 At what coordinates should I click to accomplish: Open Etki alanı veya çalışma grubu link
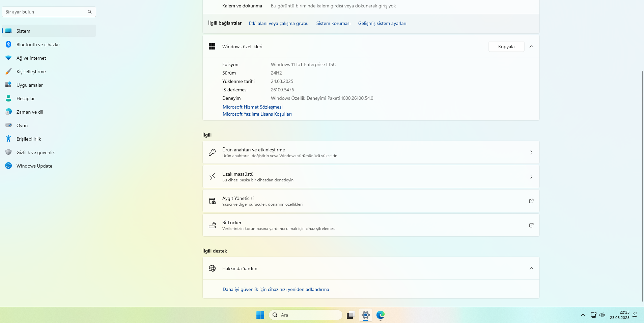point(279,23)
